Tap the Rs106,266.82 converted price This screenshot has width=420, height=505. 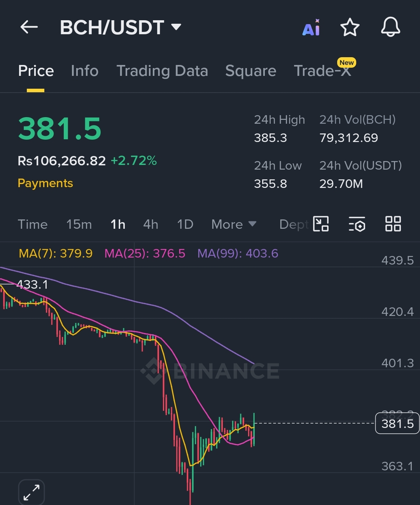coord(62,161)
